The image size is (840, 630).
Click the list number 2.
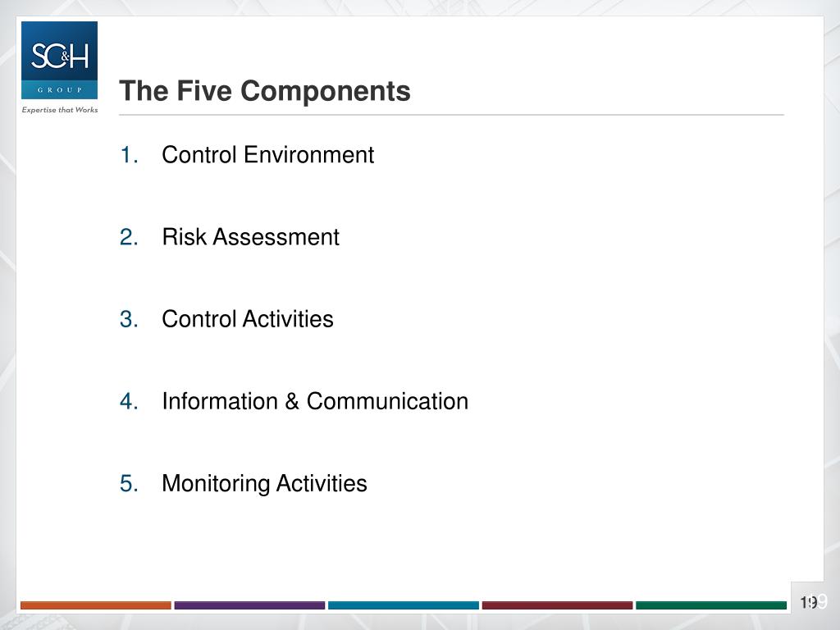pos(129,237)
